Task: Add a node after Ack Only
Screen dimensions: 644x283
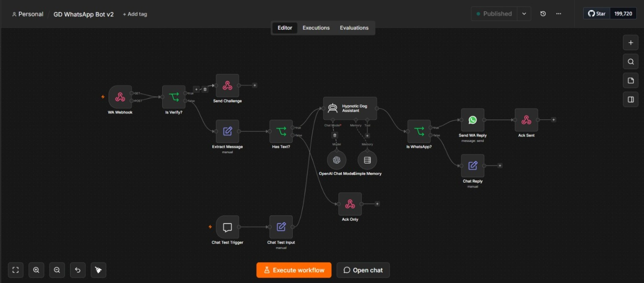Action: click(377, 204)
